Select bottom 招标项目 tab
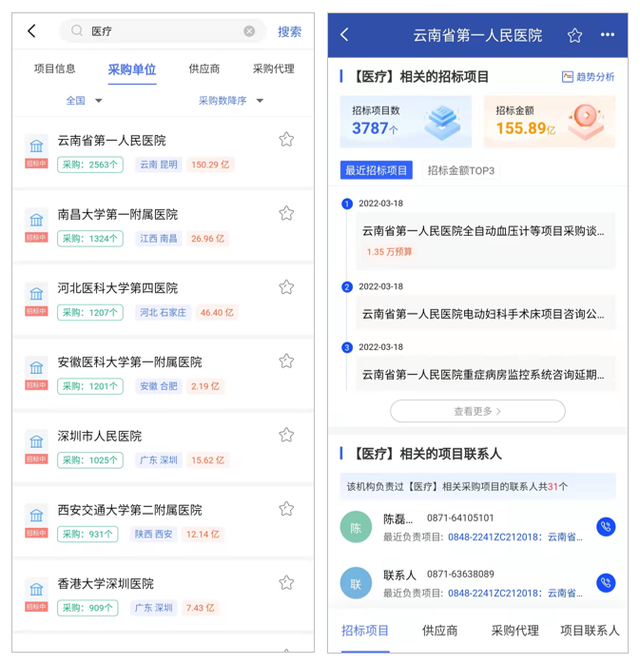 point(365,631)
